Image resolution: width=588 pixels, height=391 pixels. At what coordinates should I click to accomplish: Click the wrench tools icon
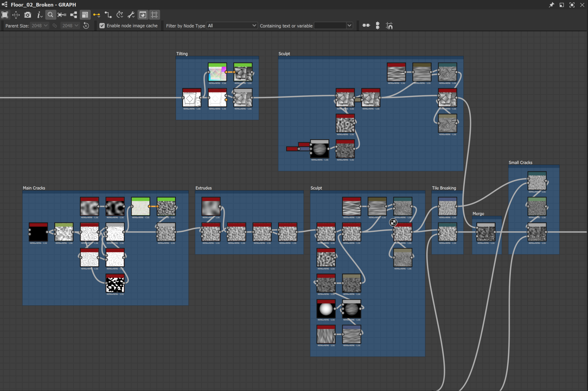coord(131,15)
